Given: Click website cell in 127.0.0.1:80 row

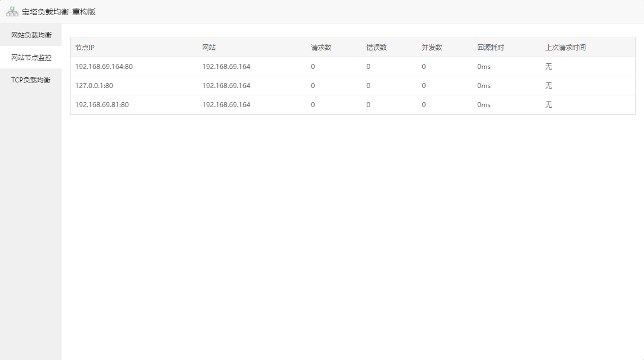Looking at the screenshot, I should 226,86.
